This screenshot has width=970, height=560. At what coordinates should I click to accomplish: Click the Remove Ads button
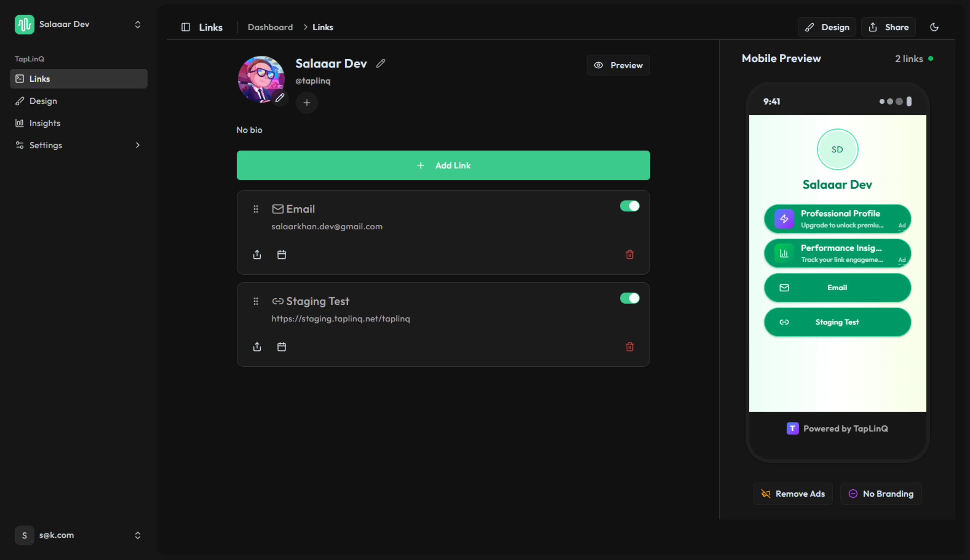(x=793, y=493)
